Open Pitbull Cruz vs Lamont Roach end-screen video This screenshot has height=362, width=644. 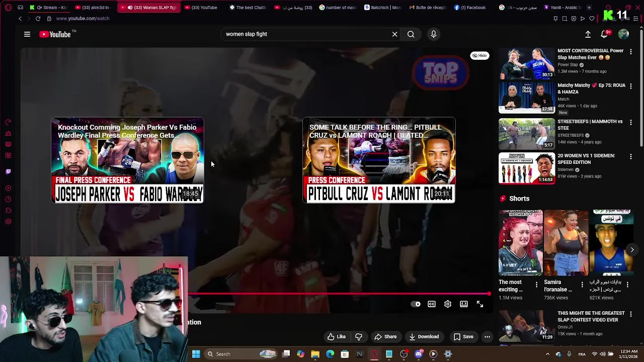[x=379, y=160]
